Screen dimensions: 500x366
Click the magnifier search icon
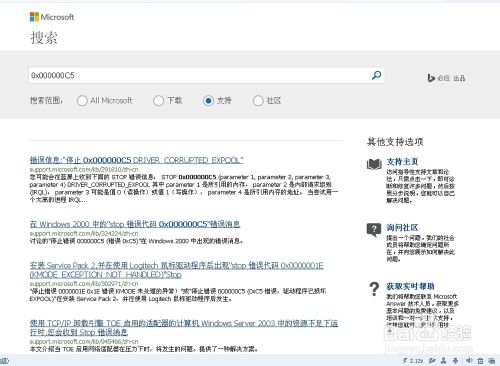click(x=376, y=75)
